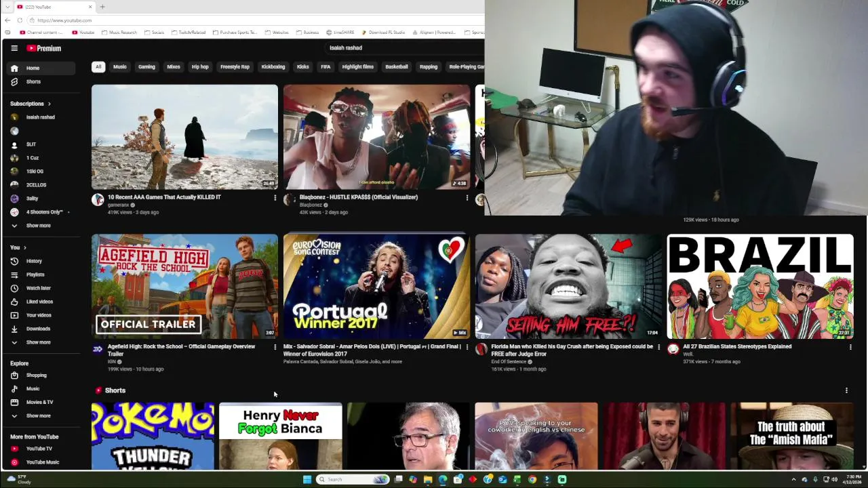Select the Hip hop filter chip

[x=200, y=67]
